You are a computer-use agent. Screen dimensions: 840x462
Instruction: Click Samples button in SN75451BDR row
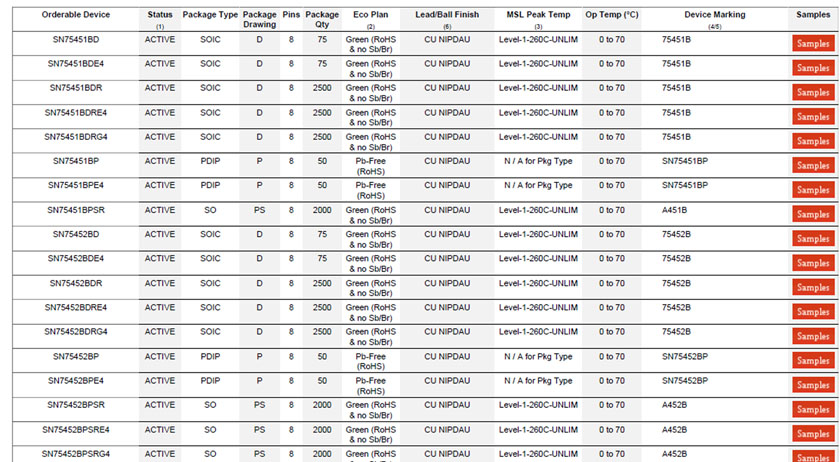point(813,92)
